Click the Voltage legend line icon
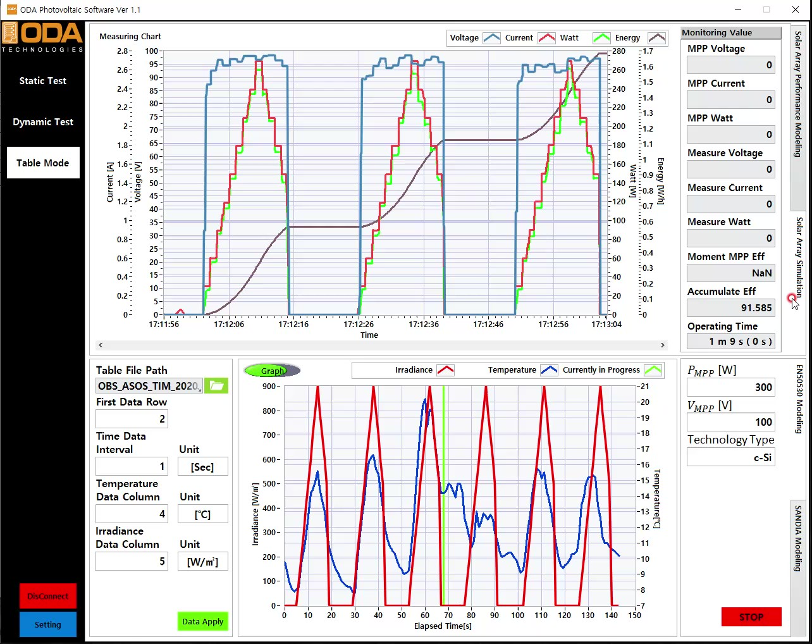 point(491,38)
